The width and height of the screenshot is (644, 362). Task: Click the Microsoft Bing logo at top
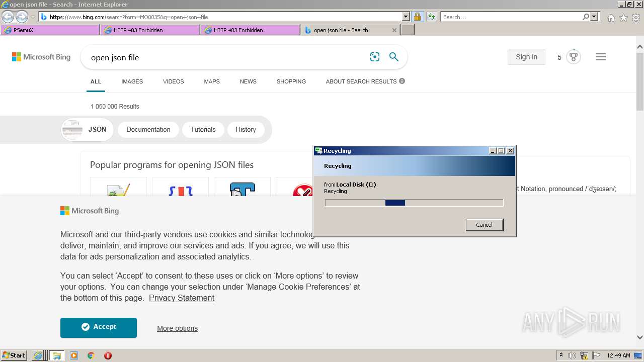pyautogui.click(x=41, y=57)
